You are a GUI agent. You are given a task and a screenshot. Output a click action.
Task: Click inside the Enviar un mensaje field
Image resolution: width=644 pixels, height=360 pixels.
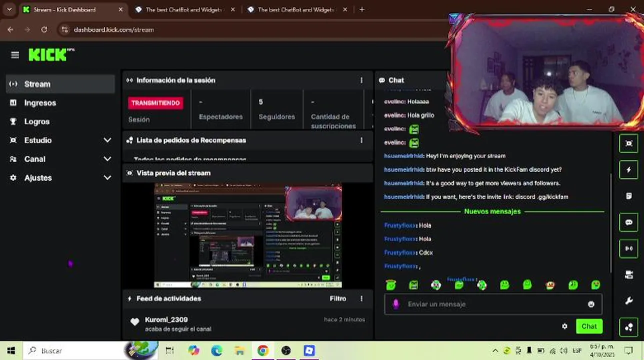click(x=493, y=304)
